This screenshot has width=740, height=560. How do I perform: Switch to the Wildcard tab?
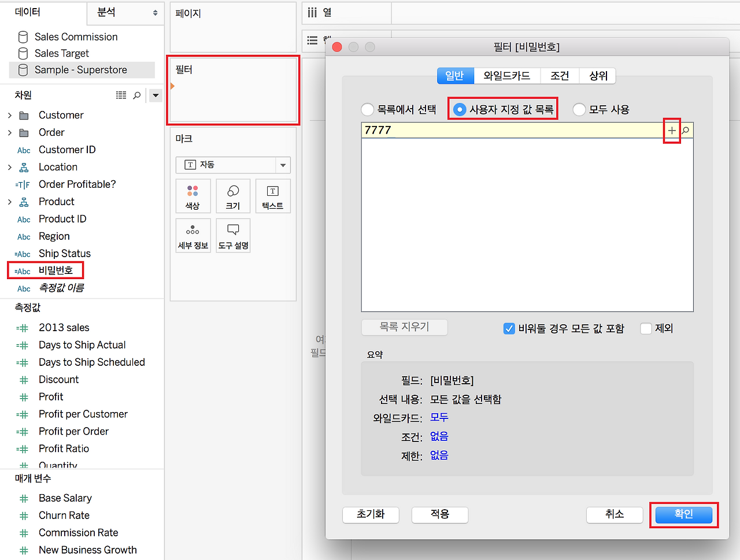(507, 76)
